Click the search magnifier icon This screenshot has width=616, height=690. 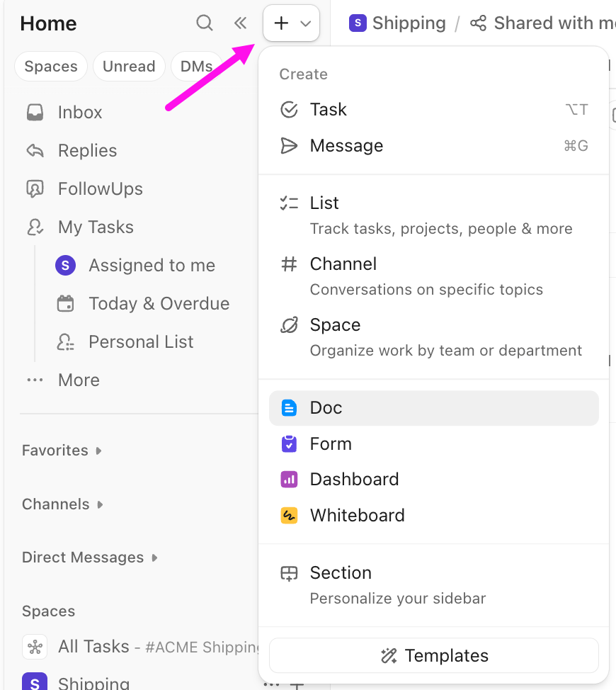pos(204,23)
